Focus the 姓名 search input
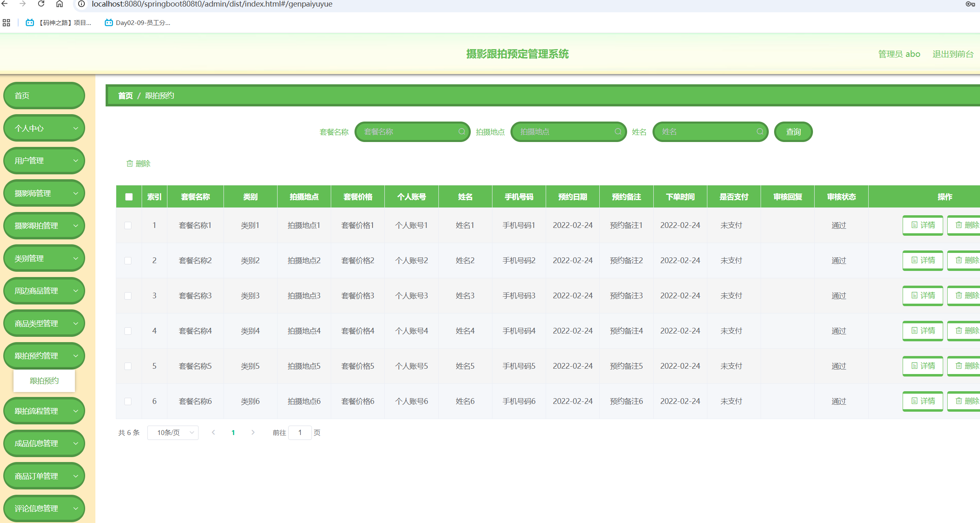The height and width of the screenshot is (523, 980). pyautogui.click(x=711, y=132)
